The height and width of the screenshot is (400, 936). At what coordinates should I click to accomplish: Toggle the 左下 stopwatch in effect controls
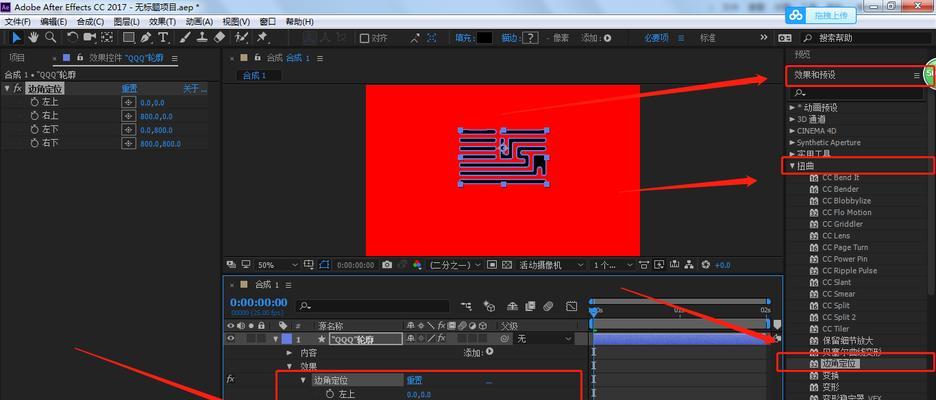35,130
